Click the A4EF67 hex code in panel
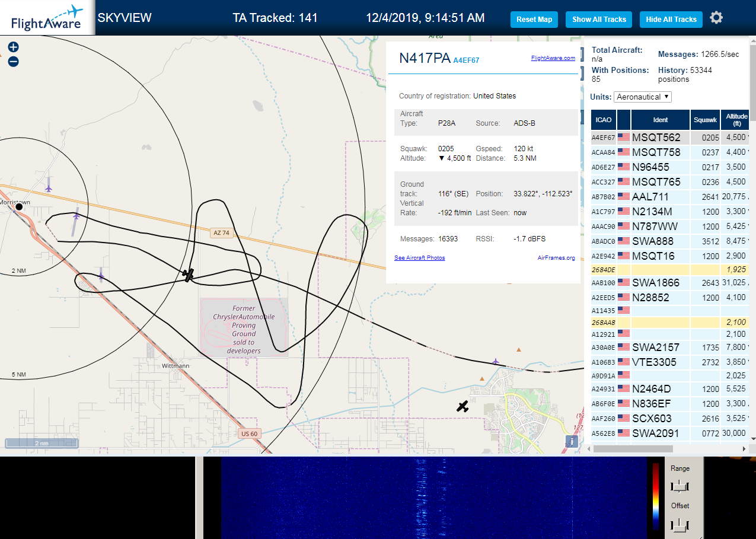 [466, 60]
